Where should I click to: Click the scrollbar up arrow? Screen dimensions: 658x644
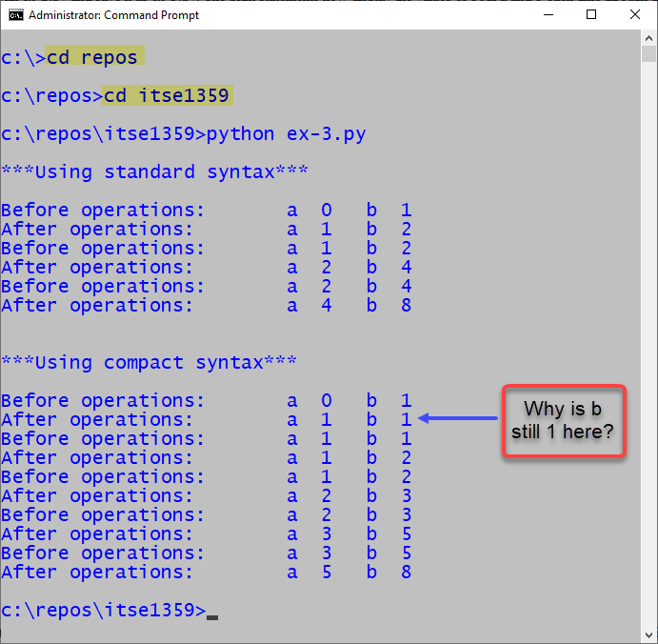[x=648, y=37]
